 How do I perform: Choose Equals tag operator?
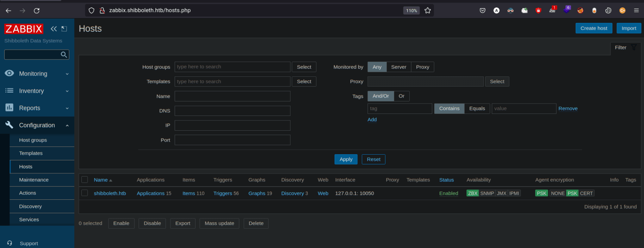pyautogui.click(x=477, y=108)
